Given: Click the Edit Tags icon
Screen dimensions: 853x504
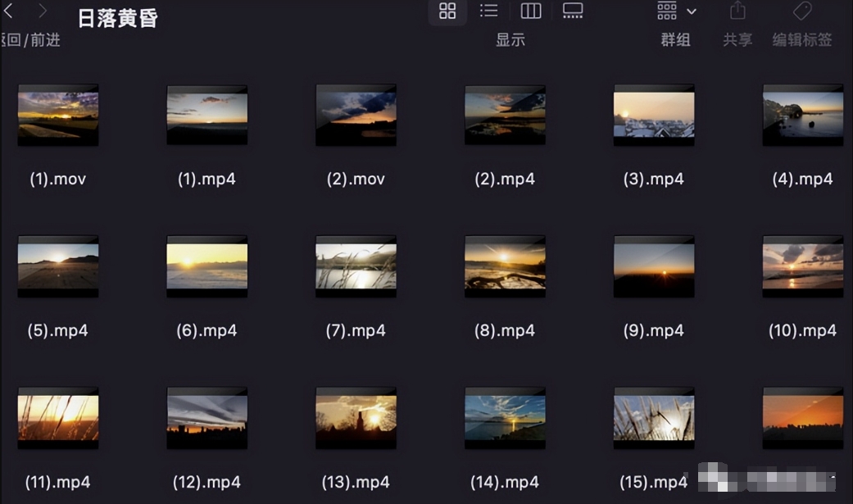Looking at the screenshot, I should click(x=802, y=11).
